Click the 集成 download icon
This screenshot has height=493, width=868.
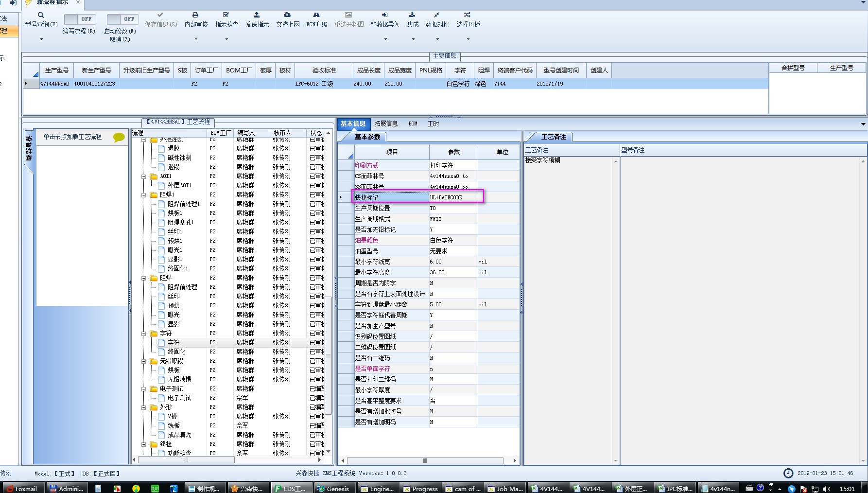(412, 15)
